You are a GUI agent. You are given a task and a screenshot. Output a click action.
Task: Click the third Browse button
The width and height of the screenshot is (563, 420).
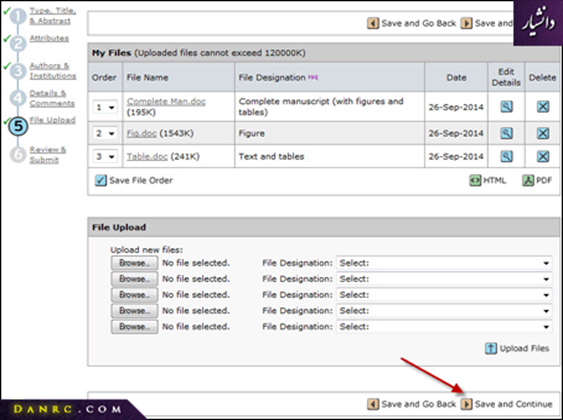(134, 295)
